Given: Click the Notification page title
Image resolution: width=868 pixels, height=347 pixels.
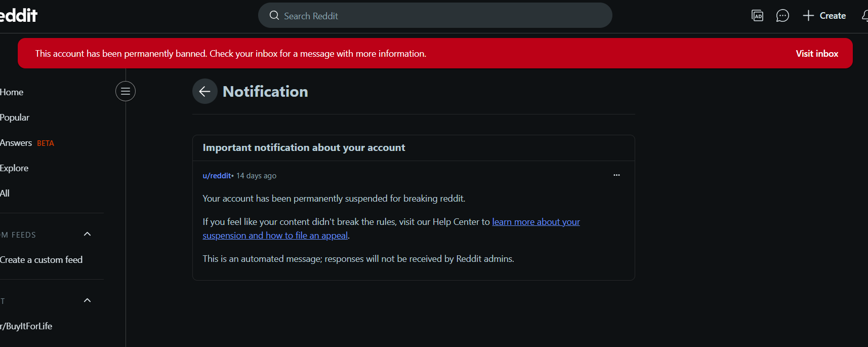Looking at the screenshot, I should pyautogui.click(x=265, y=92).
